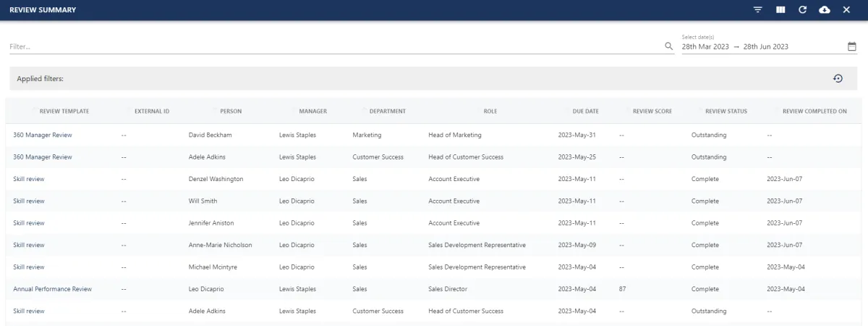Click Jennifer Aniston's Account Executive role
The image size is (868, 326).
pos(454,223)
